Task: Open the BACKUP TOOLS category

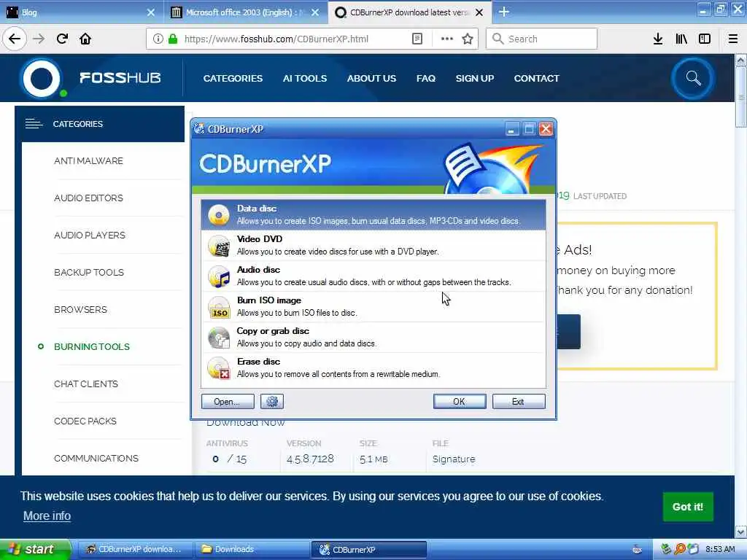Action: [x=89, y=273]
